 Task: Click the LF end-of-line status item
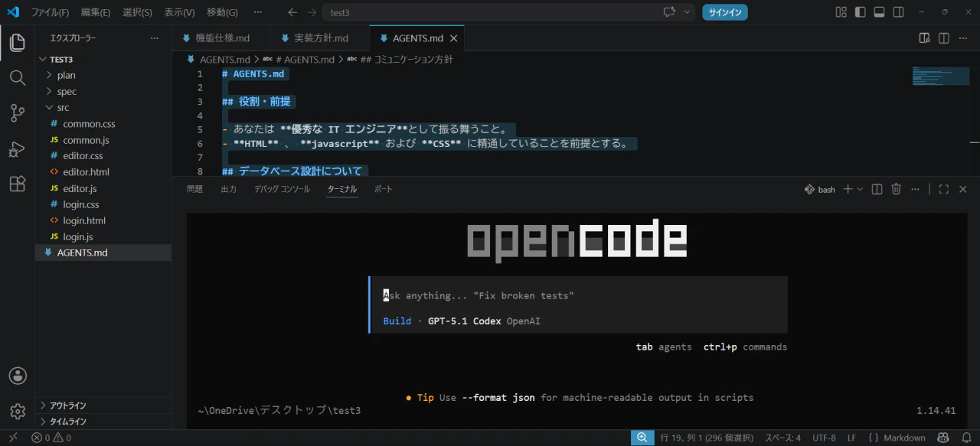(851, 438)
